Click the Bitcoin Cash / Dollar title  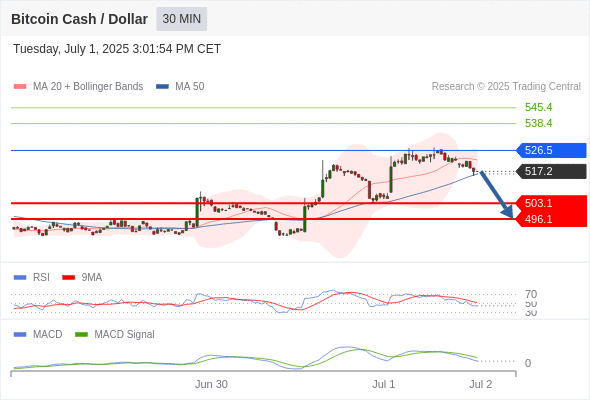[79, 19]
